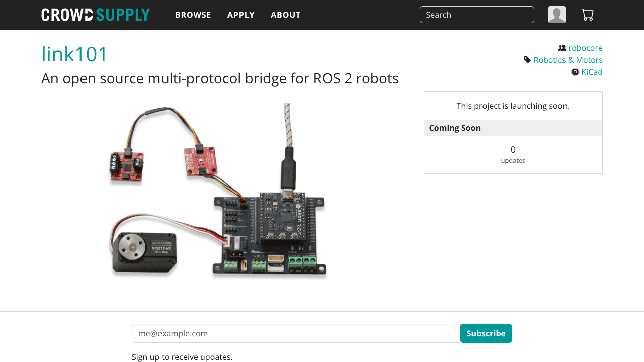This screenshot has width=644, height=362.
Task: Click the ROS 2 bridge subtitle
Action: click(x=220, y=78)
